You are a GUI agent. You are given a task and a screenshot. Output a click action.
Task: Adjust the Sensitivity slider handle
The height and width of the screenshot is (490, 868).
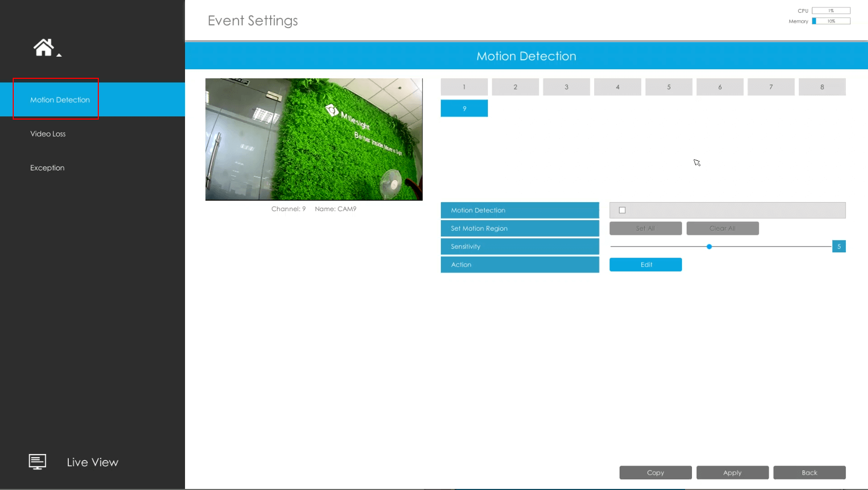[x=709, y=246]
